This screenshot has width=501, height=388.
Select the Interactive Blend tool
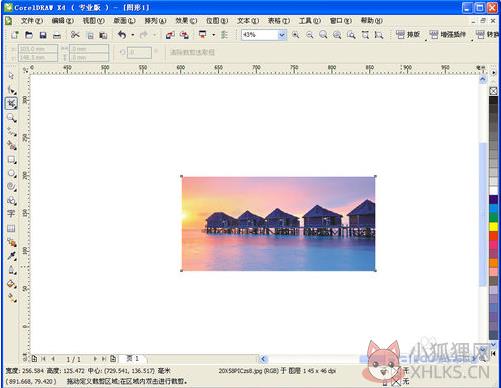[x=11, y=242]
